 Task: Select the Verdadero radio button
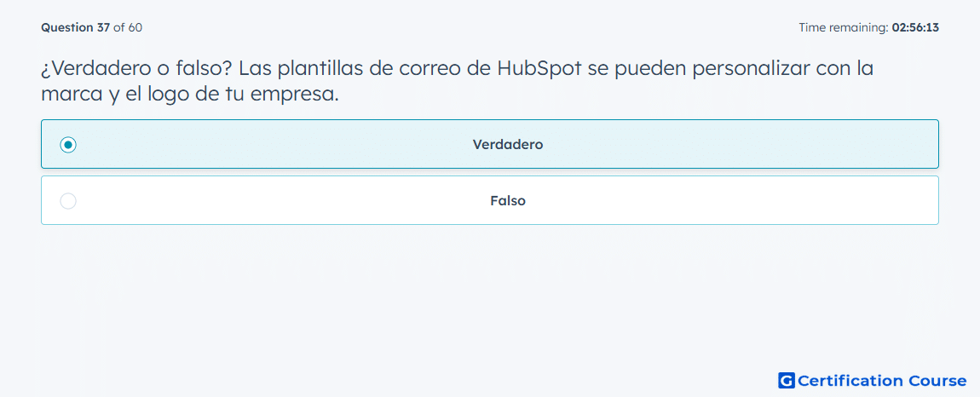[x=68, y=145]
